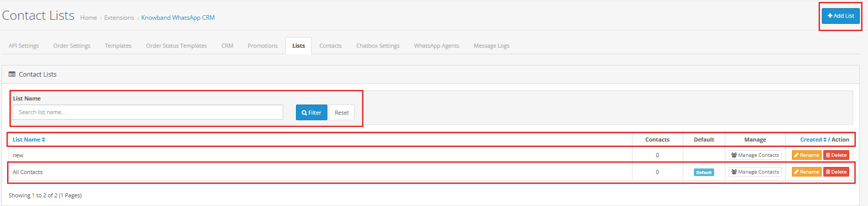Screen dimensions: 868x206
Task: Click the Contacts column header
Action: [x=657, y=140]
